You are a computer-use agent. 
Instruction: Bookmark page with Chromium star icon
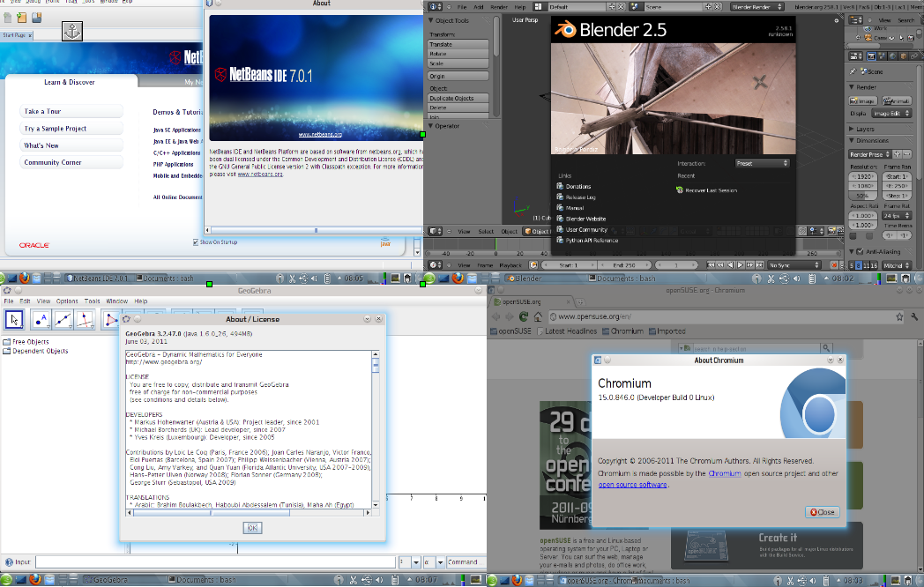[899, 316]
